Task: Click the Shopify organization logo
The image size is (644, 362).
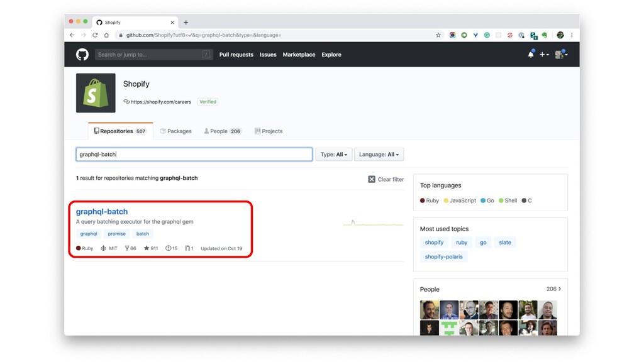Action: click(96, 93)
